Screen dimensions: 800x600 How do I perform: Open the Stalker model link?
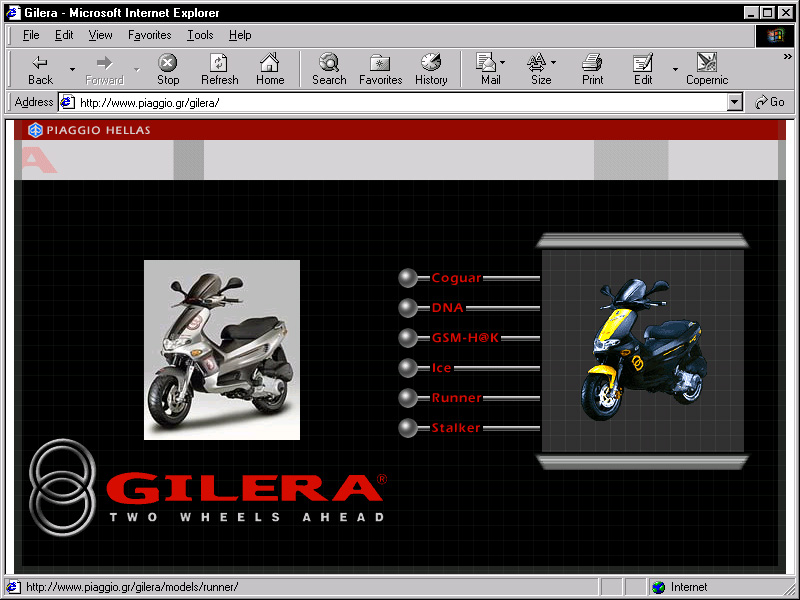tap(456, 428)
